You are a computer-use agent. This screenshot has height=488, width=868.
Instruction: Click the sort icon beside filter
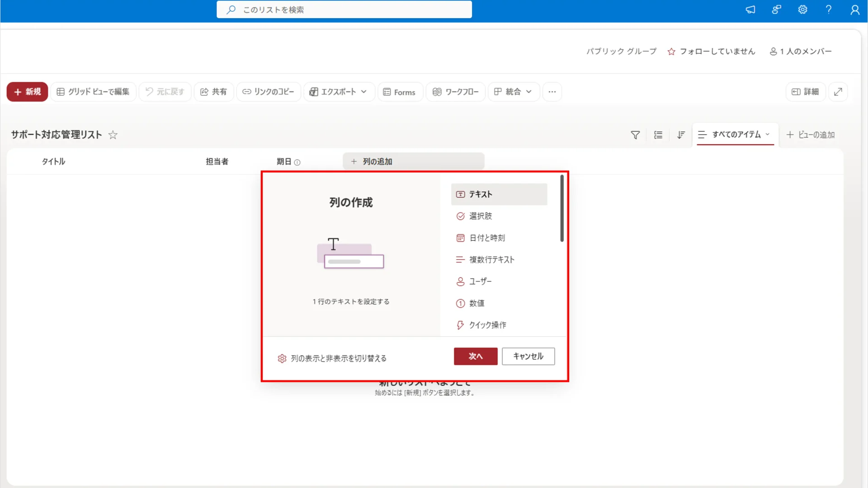pyautogui.click(x=681, y=135)
